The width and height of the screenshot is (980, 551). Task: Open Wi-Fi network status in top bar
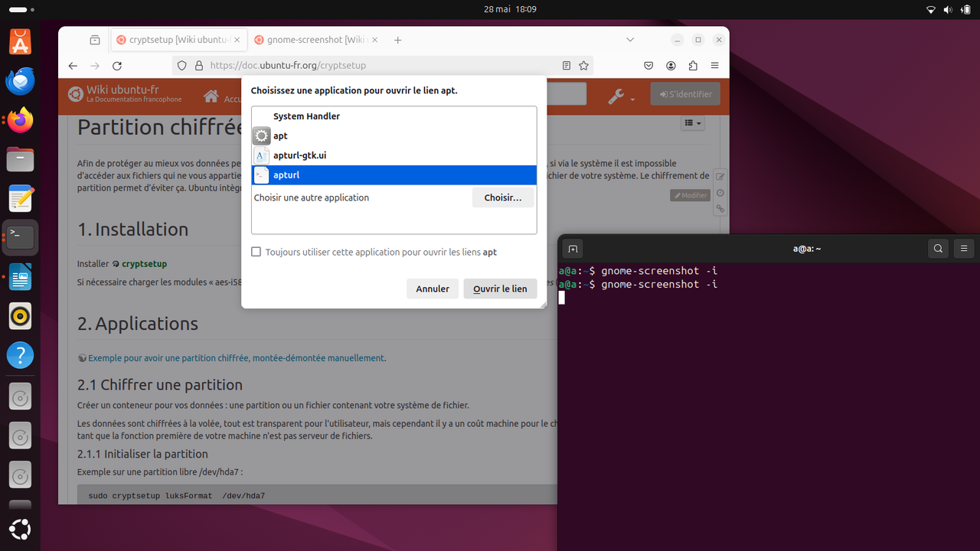(x=931, y=10)
